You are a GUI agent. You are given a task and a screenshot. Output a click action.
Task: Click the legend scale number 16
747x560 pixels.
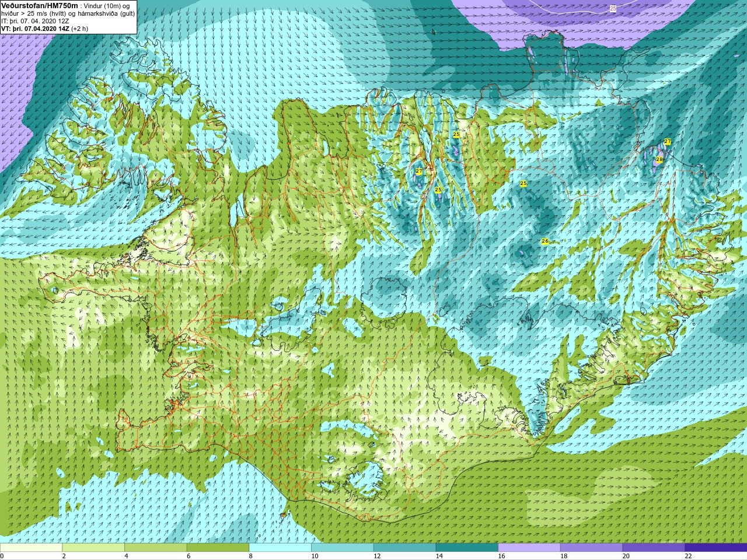pyautogui.click(x=501, y=556)
